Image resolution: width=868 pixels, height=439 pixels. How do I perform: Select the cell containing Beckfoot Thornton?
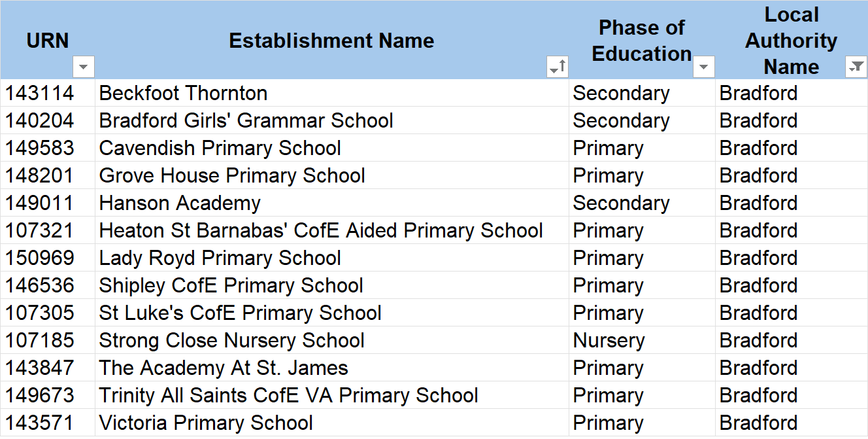click(332, 94)
